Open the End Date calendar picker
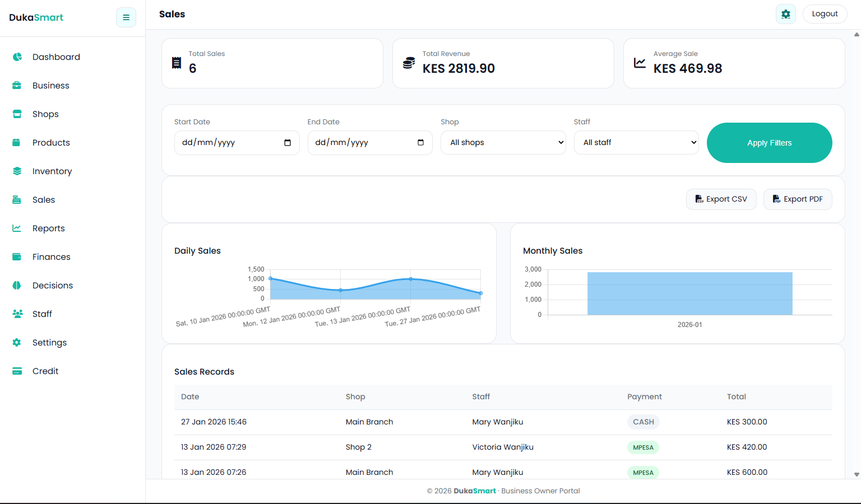Image resolution: width=861 pixels, height=504 pixels. (x=420, y=143)
